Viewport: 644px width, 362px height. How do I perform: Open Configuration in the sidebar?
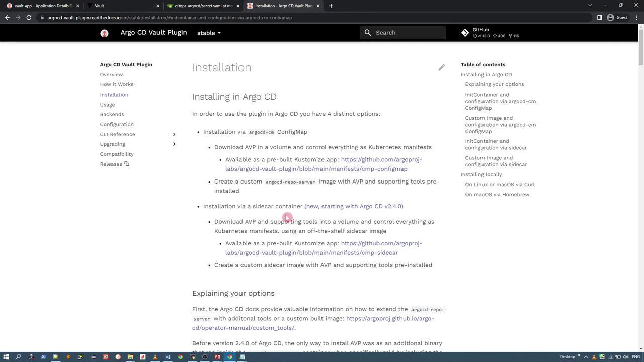[117, 124]
